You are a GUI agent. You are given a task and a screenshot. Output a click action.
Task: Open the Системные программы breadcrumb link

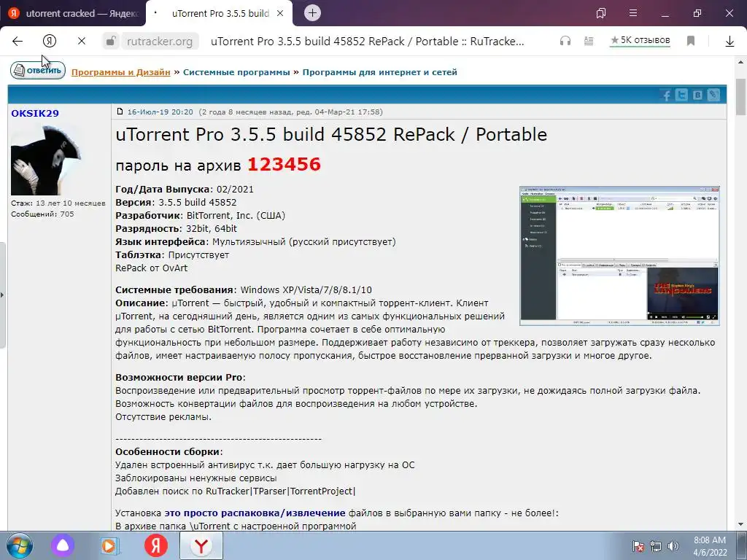click(x=236, y=72)
